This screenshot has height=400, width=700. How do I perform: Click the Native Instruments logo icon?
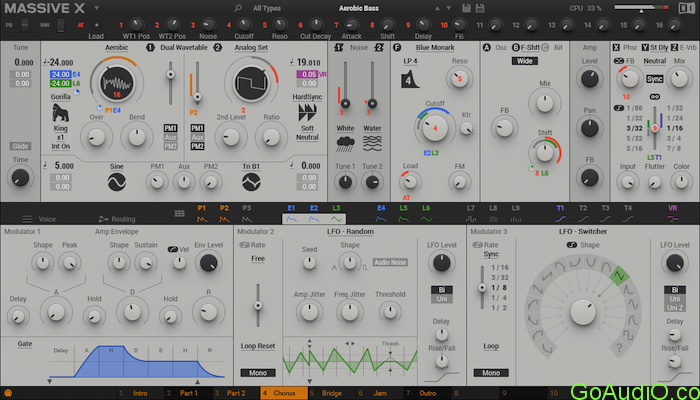pos(687,8)
